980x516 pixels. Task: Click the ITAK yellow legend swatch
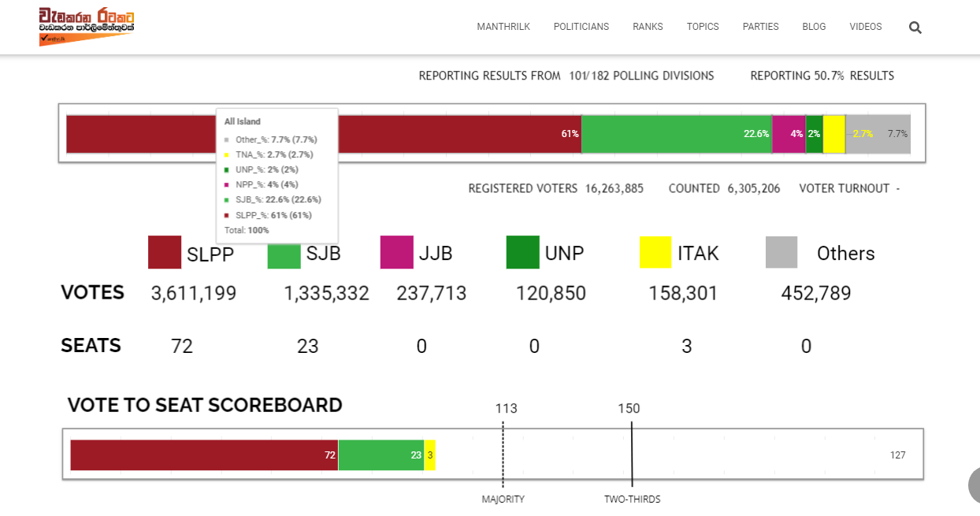(655, 252)
